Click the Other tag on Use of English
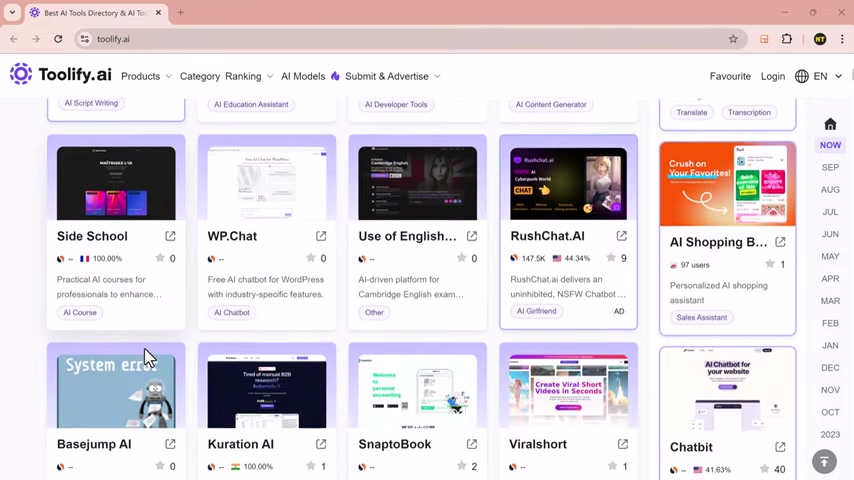Screen dimensions: 854x480 click(374, 313)
